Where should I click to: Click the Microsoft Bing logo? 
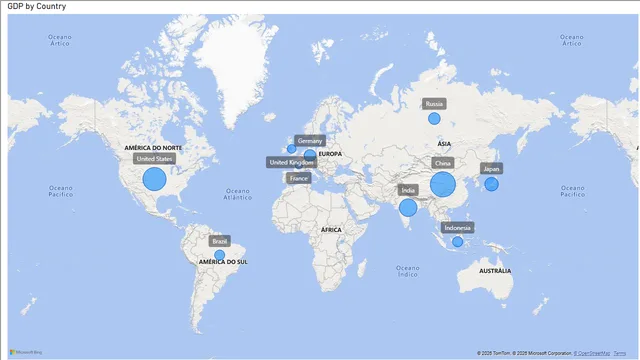26,352
